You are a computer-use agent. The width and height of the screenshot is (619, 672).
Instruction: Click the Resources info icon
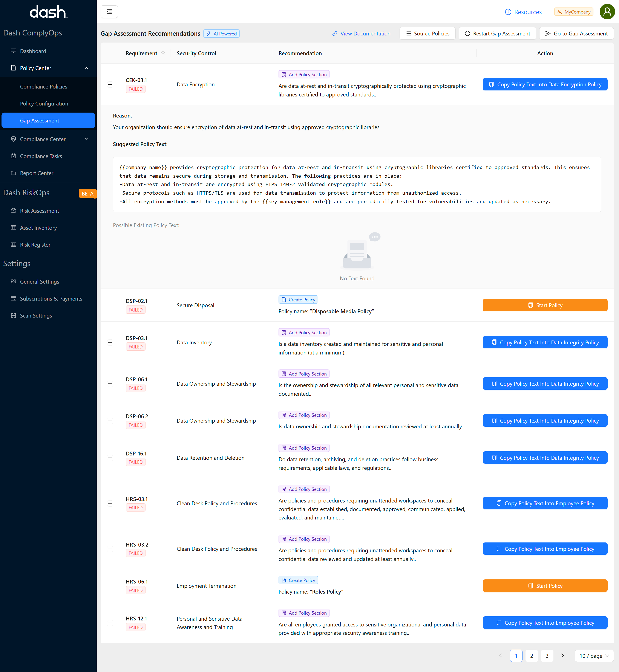[x=508, y=12]
